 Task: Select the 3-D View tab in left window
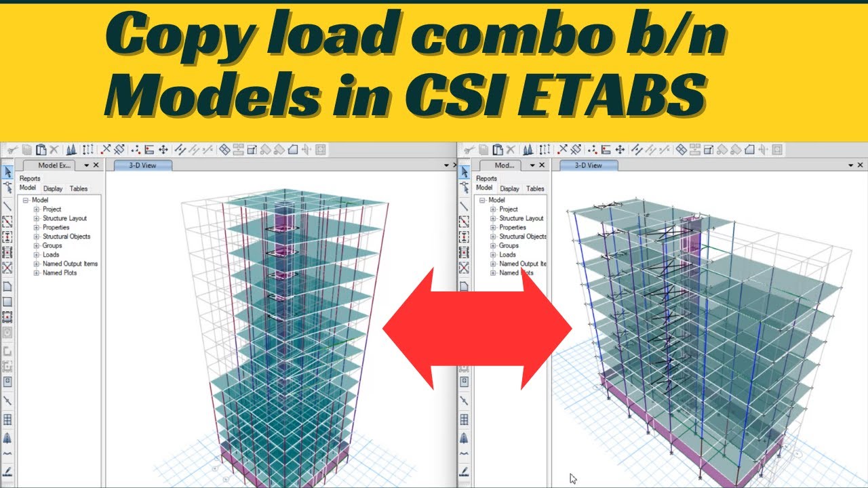pyautogui.click(x=142, y=165)
